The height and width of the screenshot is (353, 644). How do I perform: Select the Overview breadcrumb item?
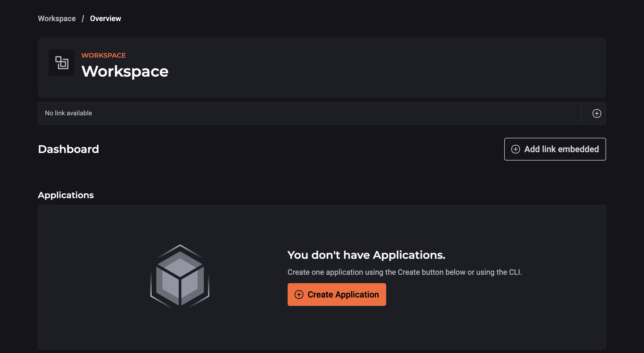tap(105, 18)
